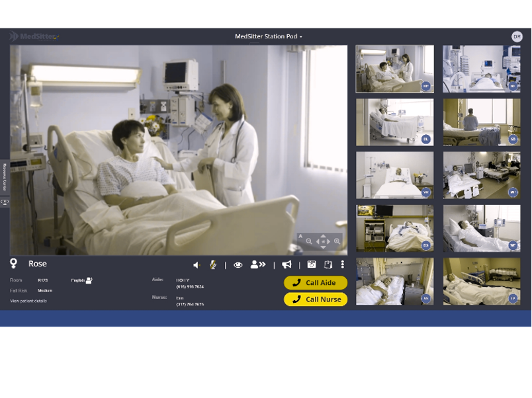
Task: Select the patient thumbnail labeled SD
Action: (x=482, y=122)
